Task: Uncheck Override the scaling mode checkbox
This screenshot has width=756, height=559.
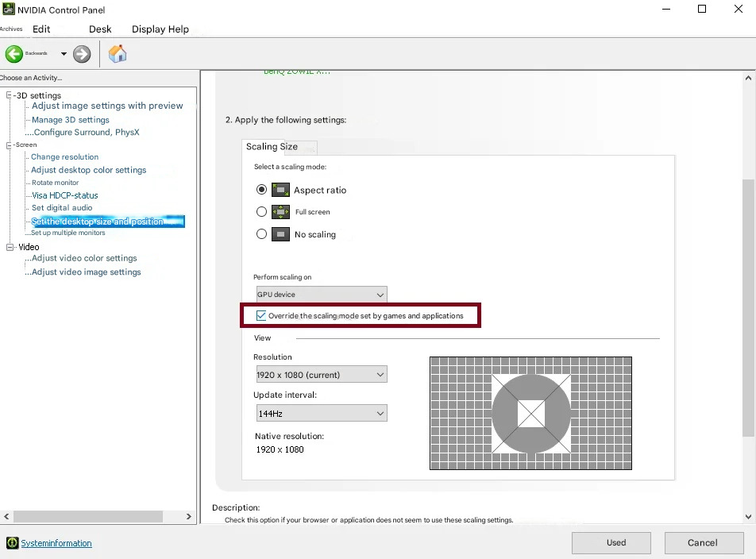Action: 261,316
